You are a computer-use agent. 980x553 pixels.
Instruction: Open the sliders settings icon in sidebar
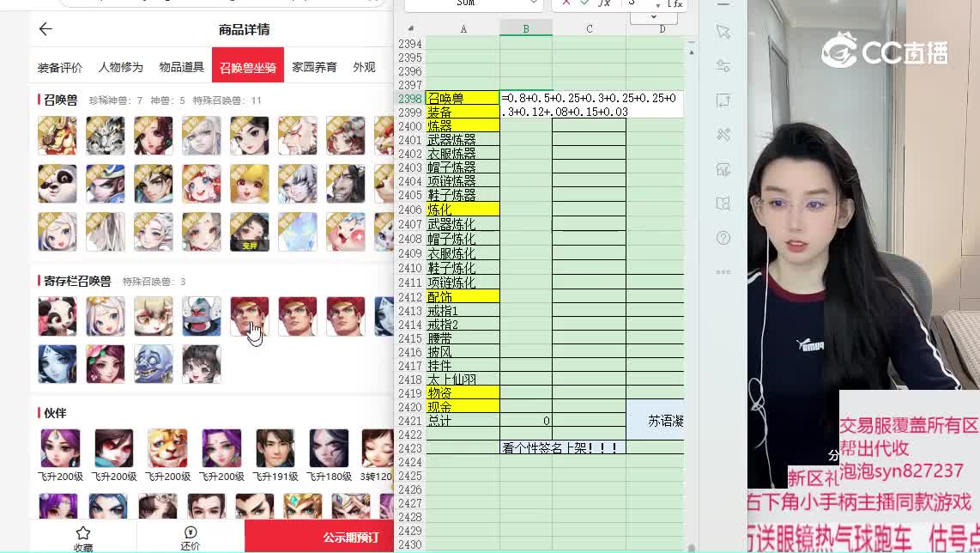723,66
